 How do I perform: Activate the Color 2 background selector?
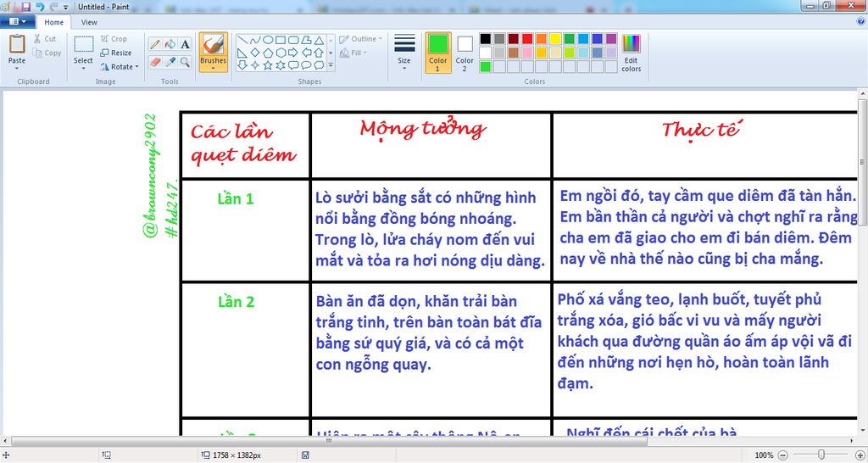point(465,52)
